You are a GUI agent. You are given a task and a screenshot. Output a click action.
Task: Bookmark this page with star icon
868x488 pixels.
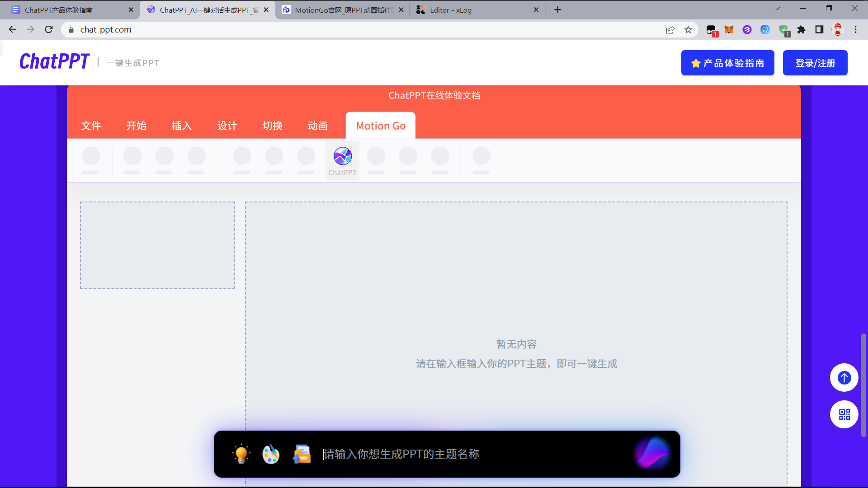[x=688, y=30]
